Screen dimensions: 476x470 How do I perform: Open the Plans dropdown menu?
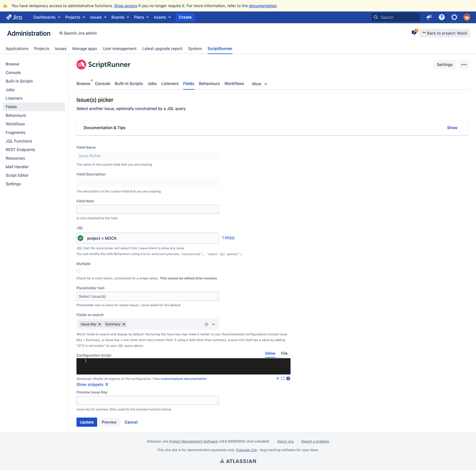(141, 17)
